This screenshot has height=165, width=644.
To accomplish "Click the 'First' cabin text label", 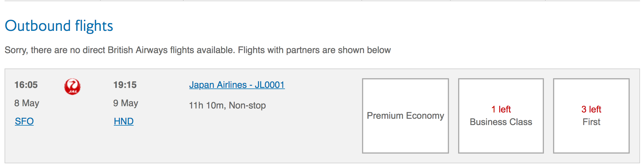I will click(591, 122).
